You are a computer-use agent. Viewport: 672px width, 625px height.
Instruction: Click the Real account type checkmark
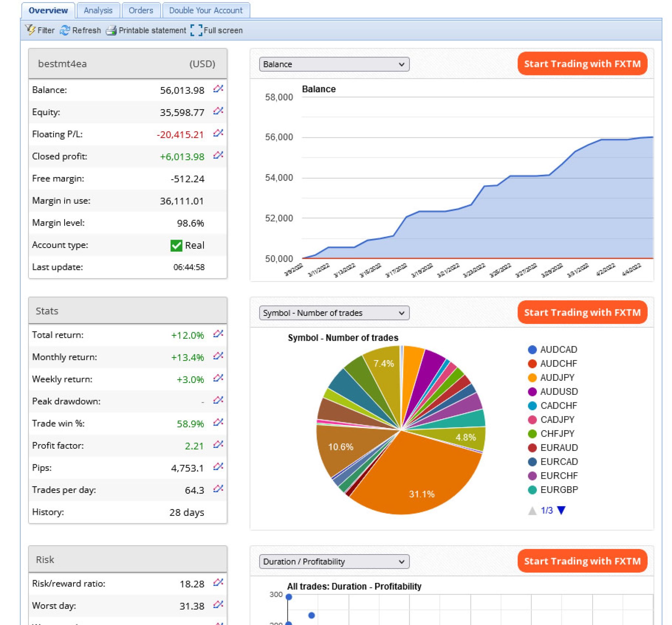[x=176, y=245]
